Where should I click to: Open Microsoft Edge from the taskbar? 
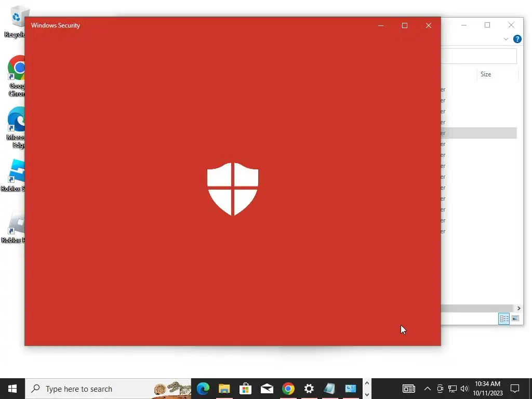tap(203, 389)
